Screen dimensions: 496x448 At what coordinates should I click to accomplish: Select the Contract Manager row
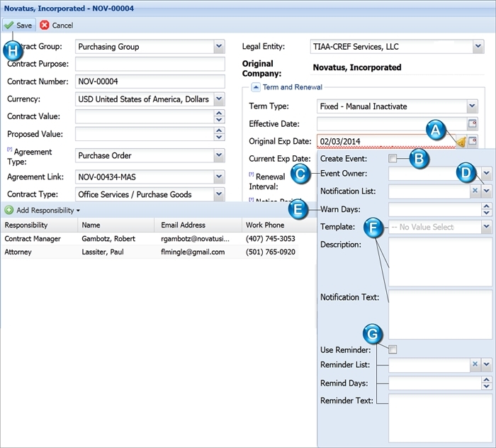pyautogui.click(x=150, y=239)
